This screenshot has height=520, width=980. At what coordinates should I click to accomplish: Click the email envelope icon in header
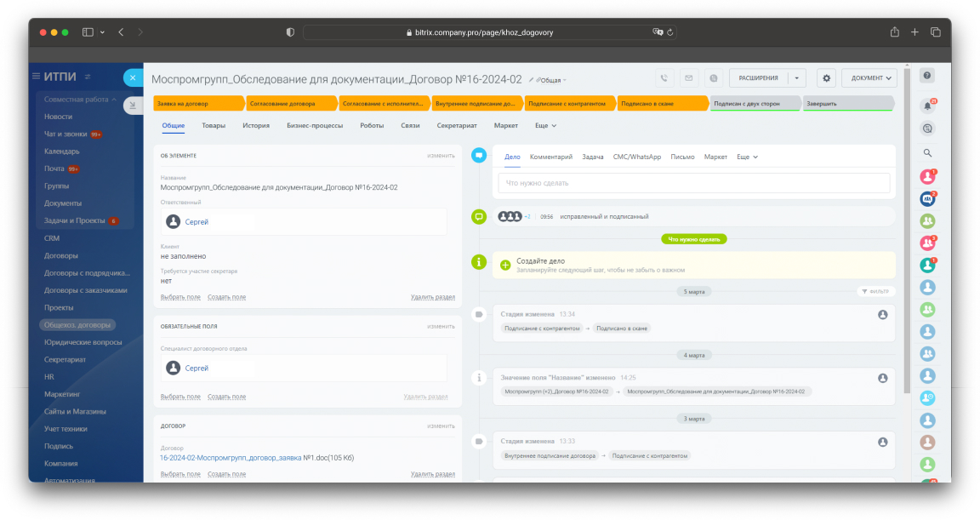689,78
